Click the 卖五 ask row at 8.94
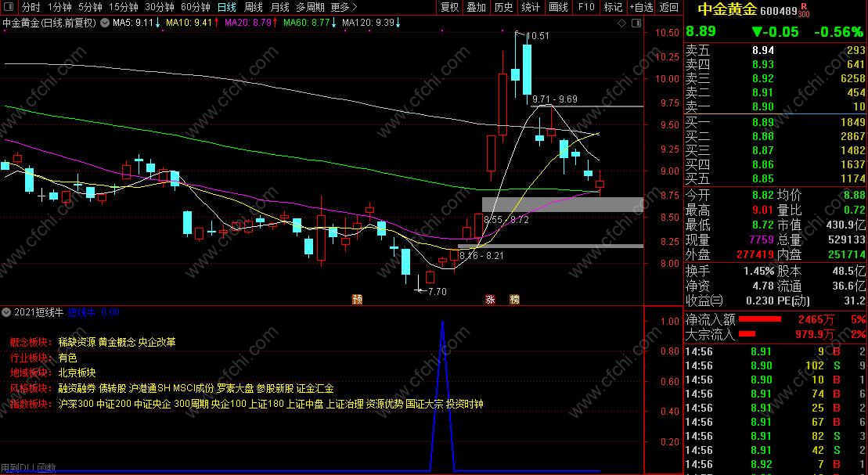The image size is (868, 475). coord(775,50)
